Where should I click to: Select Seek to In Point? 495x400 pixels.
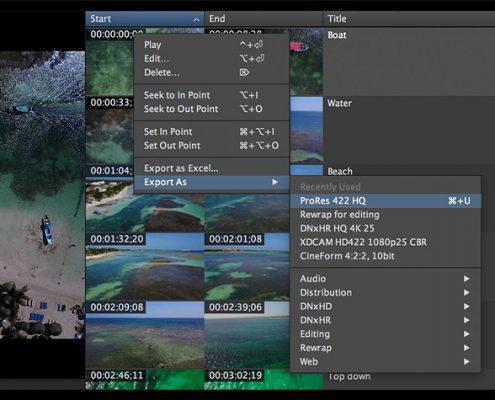tap(211, 95)
